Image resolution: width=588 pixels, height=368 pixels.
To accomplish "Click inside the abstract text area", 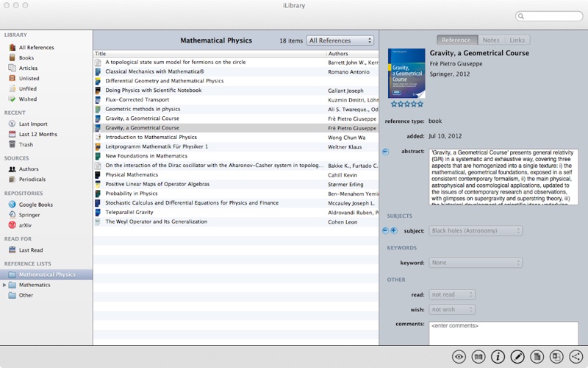I will tap(503, 177).
